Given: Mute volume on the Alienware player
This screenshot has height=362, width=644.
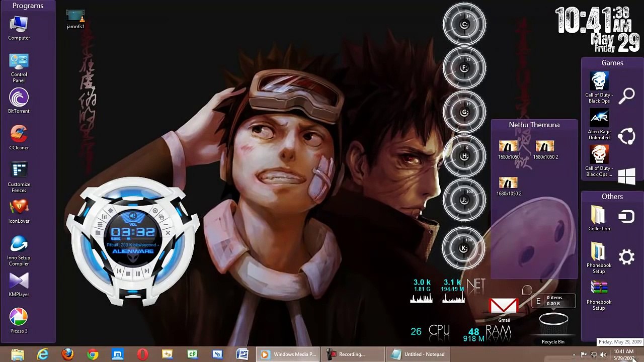Looking at the screenshot, I should coord(133,216).
